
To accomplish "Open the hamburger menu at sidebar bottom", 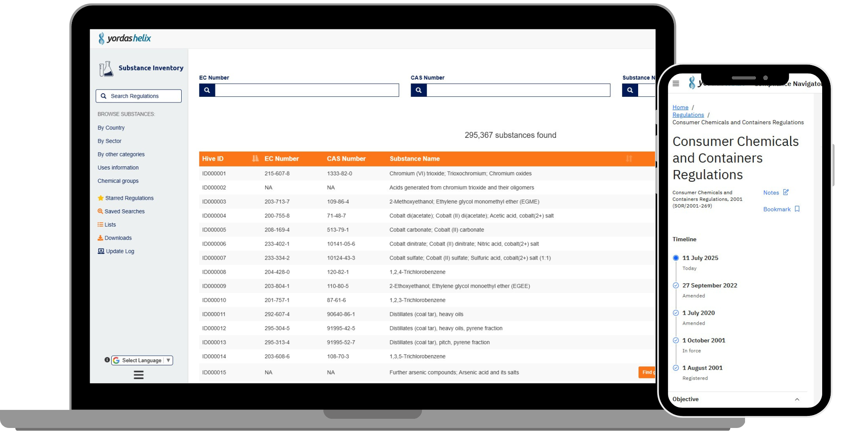I will pyautogui.click(x=139, y=375).
